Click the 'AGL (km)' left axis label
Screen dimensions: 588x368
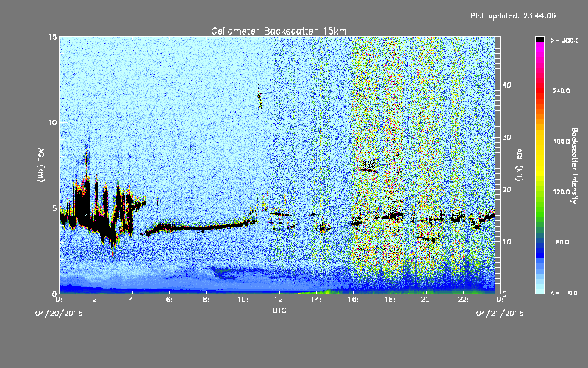41,165
